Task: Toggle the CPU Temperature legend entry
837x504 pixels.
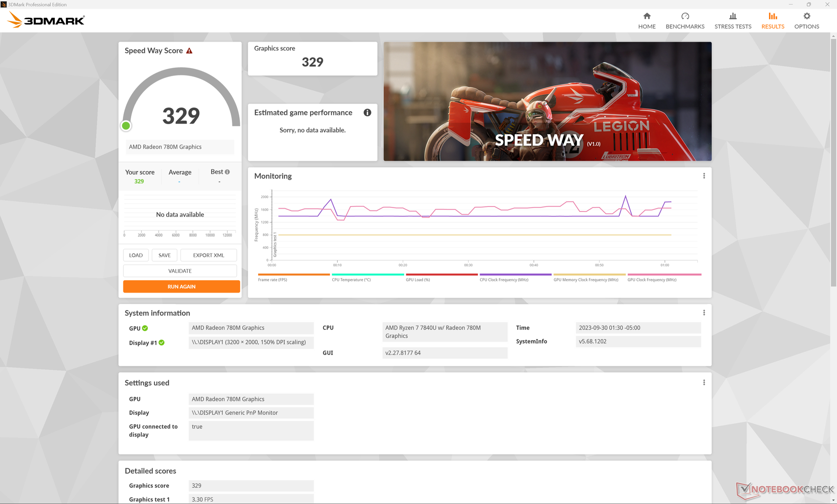Action: 351,280
